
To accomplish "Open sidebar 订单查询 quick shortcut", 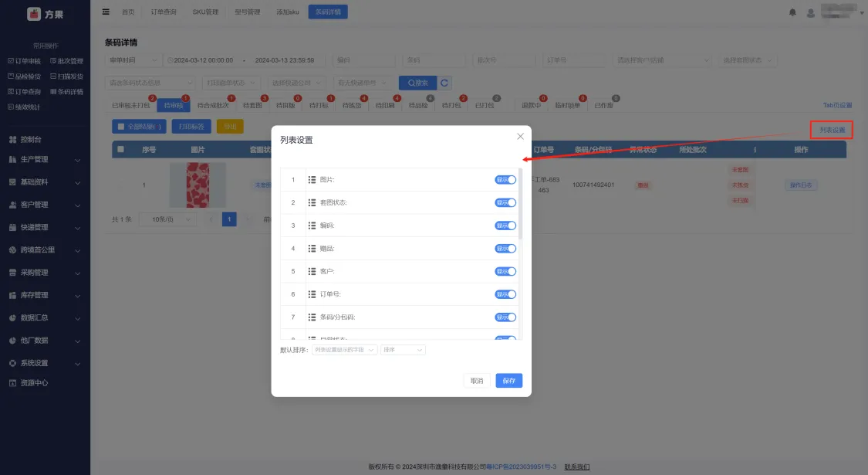I will pyautogui.click(x=25, y=91).
